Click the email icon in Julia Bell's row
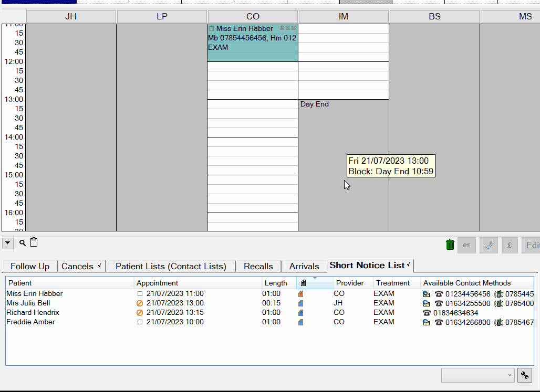Screen dimensions: 540x392 (x=427, y=303)
